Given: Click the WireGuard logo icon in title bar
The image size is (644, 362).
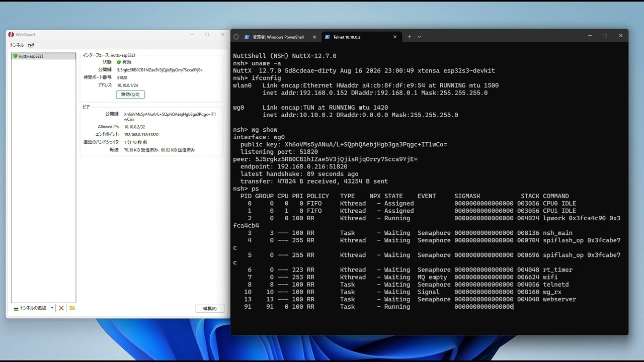Looking at the screenshot, I should (x=11, y=35).
